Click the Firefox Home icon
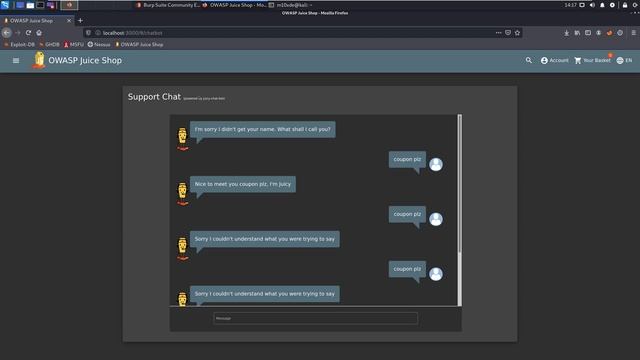 coord(39,33)
